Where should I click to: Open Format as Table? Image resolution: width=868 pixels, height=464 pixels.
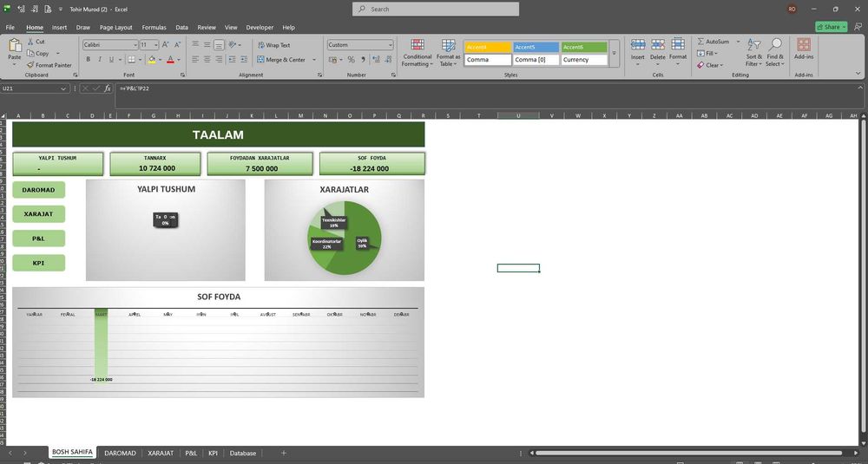pos(448,53)
